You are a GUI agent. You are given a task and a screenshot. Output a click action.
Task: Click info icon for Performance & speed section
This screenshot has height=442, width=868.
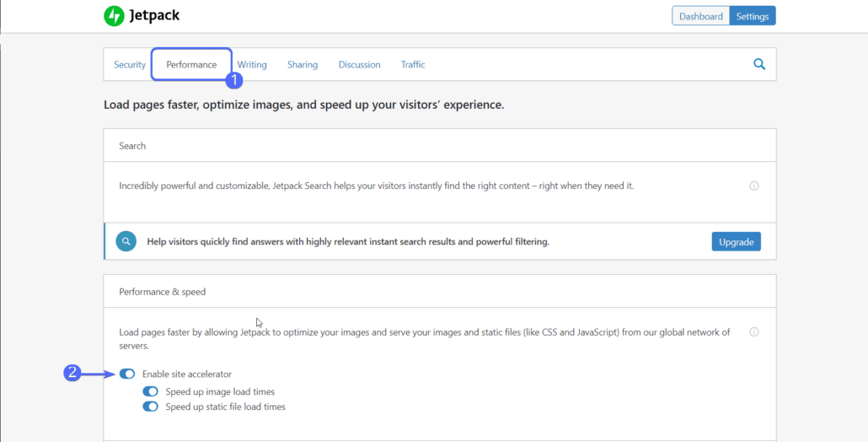[x=754, y=332]
